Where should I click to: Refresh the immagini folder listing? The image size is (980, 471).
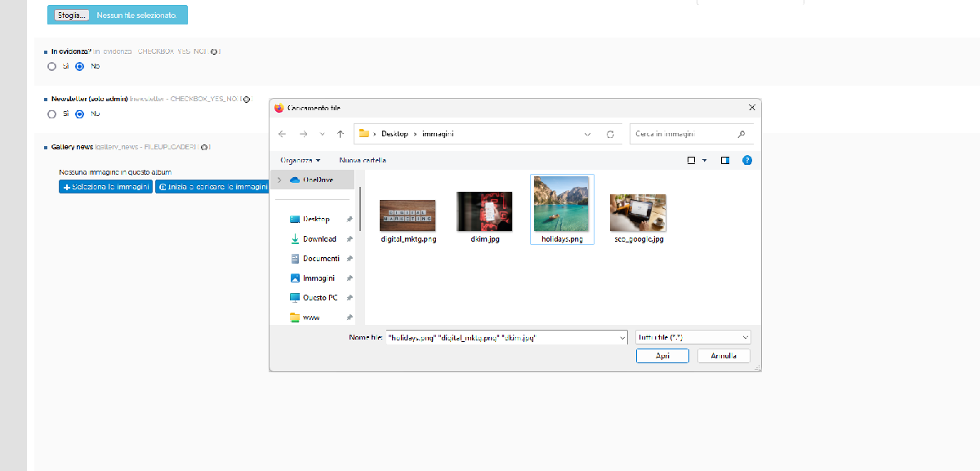click(610, 134)
